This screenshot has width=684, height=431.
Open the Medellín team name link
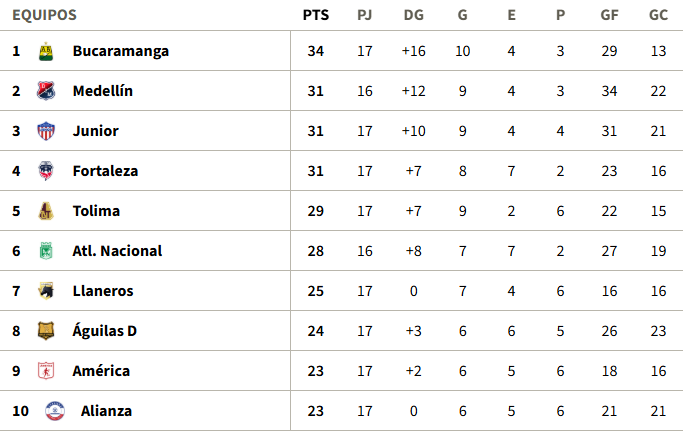[103, 91]
